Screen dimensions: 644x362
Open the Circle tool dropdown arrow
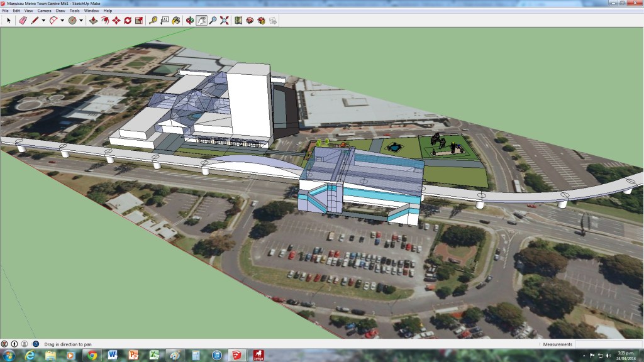click(80, 19)
